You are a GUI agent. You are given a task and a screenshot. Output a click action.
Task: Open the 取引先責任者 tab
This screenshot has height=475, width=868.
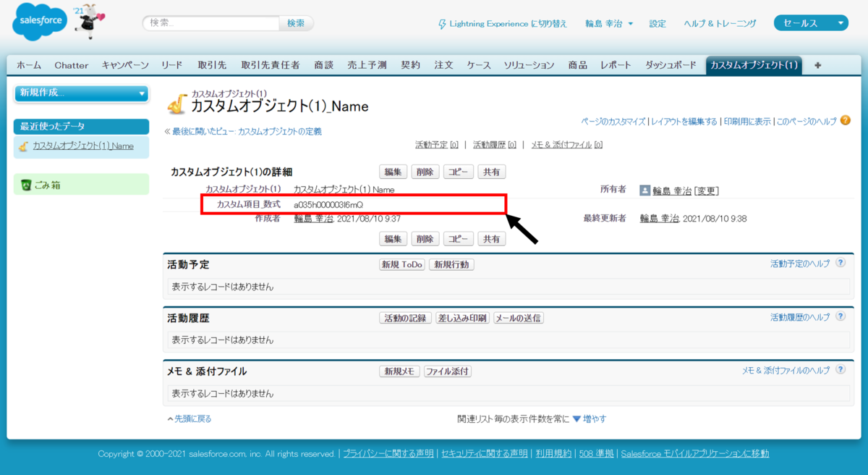point(271,65)
